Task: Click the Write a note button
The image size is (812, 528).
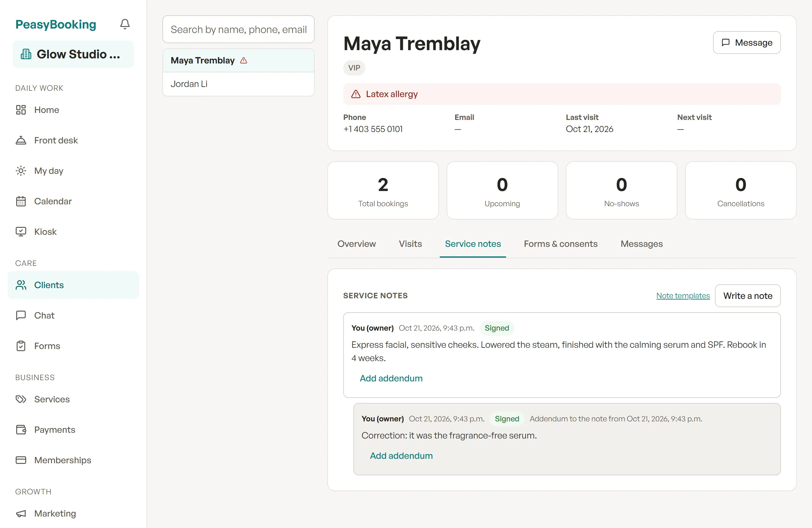Action: 748,295
